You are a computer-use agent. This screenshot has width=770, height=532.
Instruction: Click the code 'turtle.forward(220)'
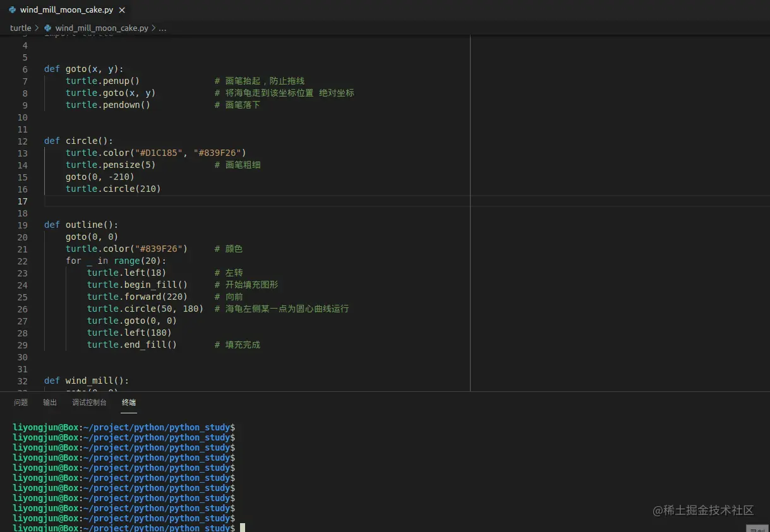coord(137,297)
